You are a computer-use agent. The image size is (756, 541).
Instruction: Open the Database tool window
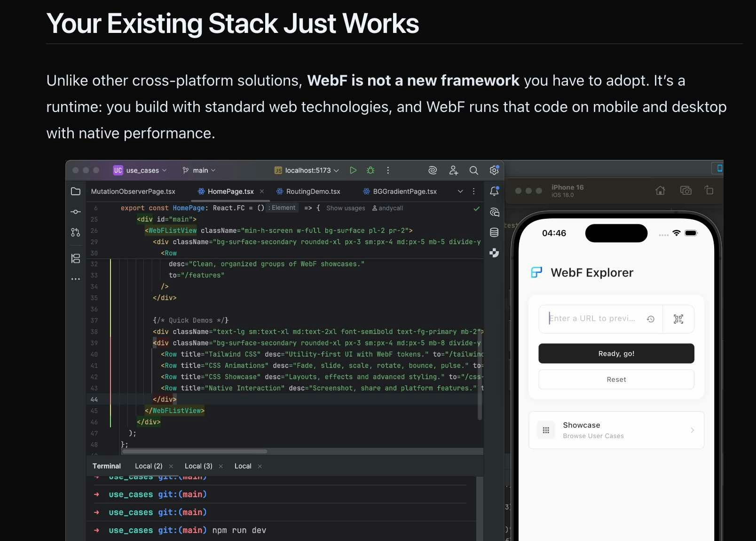click(x=494, y=232)
